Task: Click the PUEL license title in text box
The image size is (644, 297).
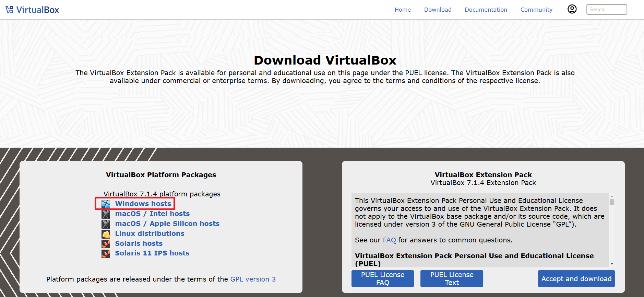Action: coord(474,260)
